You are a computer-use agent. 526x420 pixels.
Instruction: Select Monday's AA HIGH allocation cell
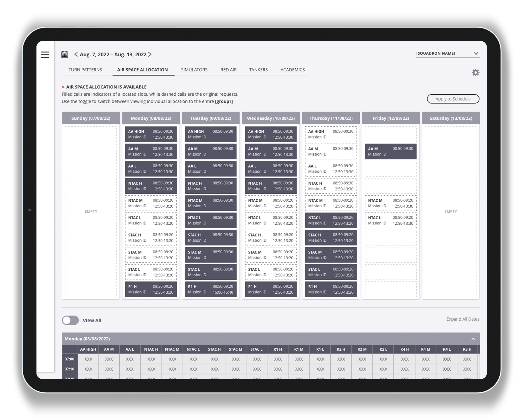point(151,134)
